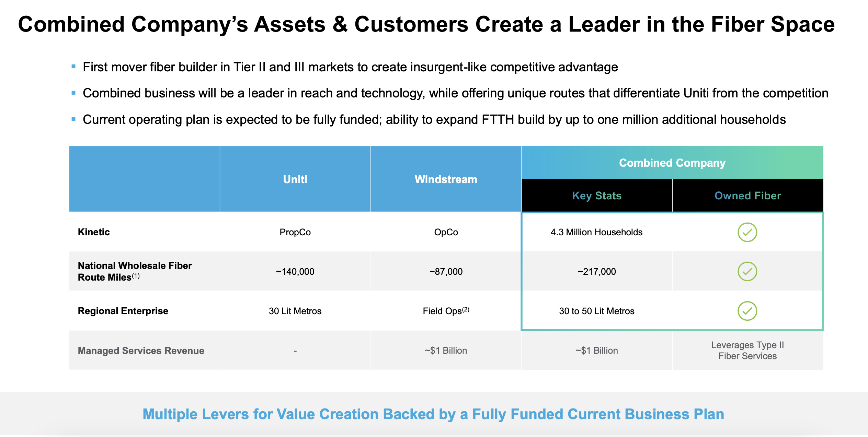
Task: Click the 4.3 Million Households cell
Action: point(596,232)
